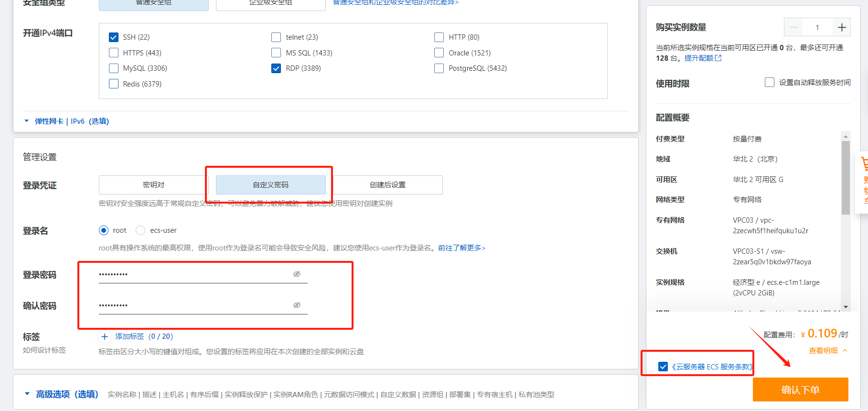Open the 提升配额 quota link
Viewport: 868px width, 411px height.
coord(699,58)
